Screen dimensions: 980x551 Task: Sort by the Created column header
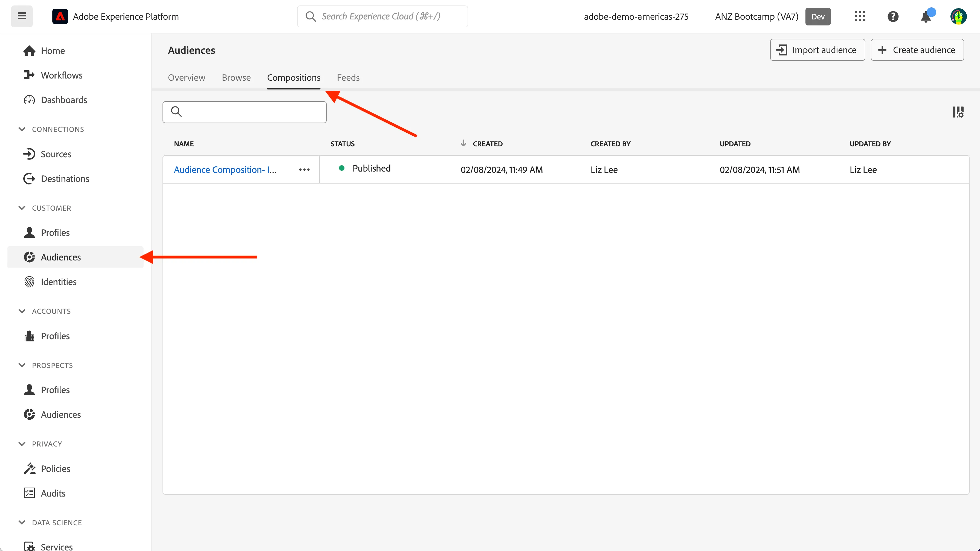coord(487,144)
